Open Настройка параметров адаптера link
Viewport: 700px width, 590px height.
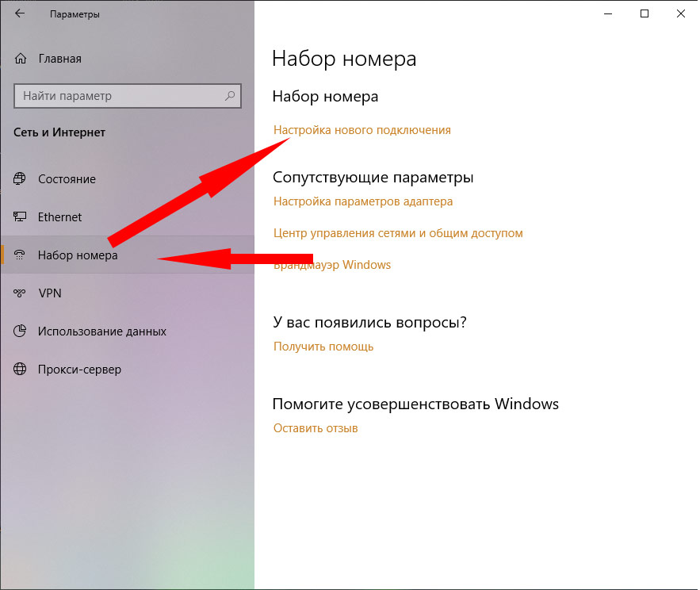tap(363, 201)
